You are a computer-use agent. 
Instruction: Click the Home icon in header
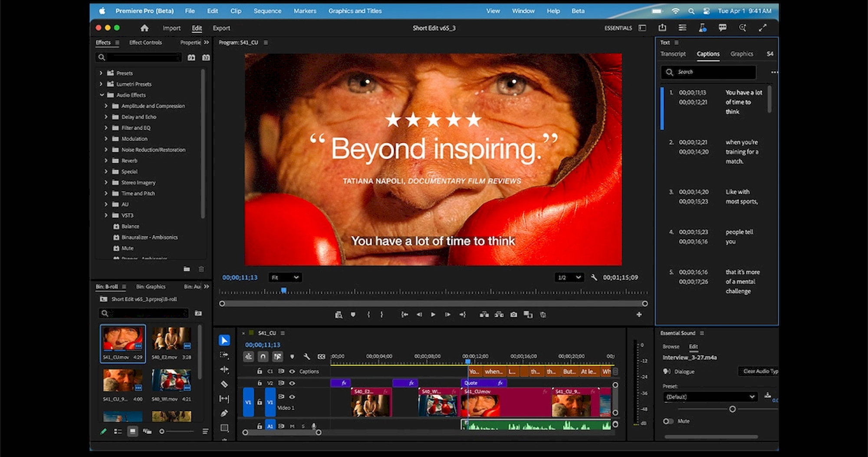(145, 28)
